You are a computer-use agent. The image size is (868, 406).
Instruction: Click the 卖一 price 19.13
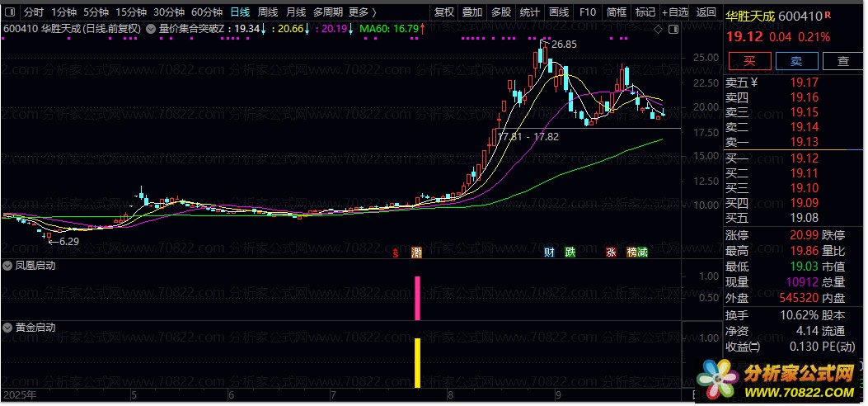click(804, 142)
